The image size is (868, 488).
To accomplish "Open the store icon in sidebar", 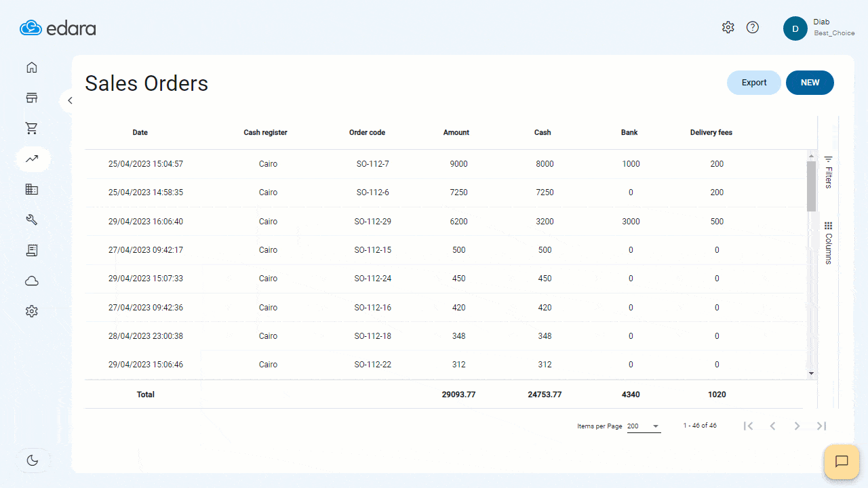I will [x=32, y=98].
